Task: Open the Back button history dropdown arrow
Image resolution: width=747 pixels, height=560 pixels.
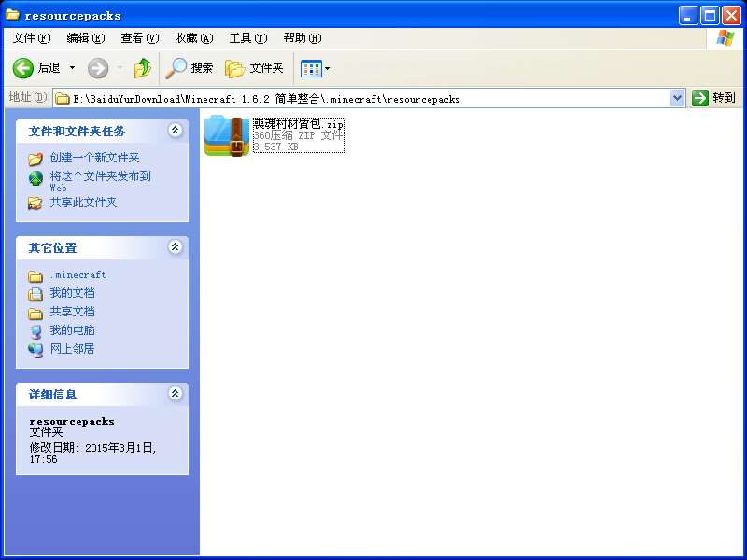Action: pos(73,68)
